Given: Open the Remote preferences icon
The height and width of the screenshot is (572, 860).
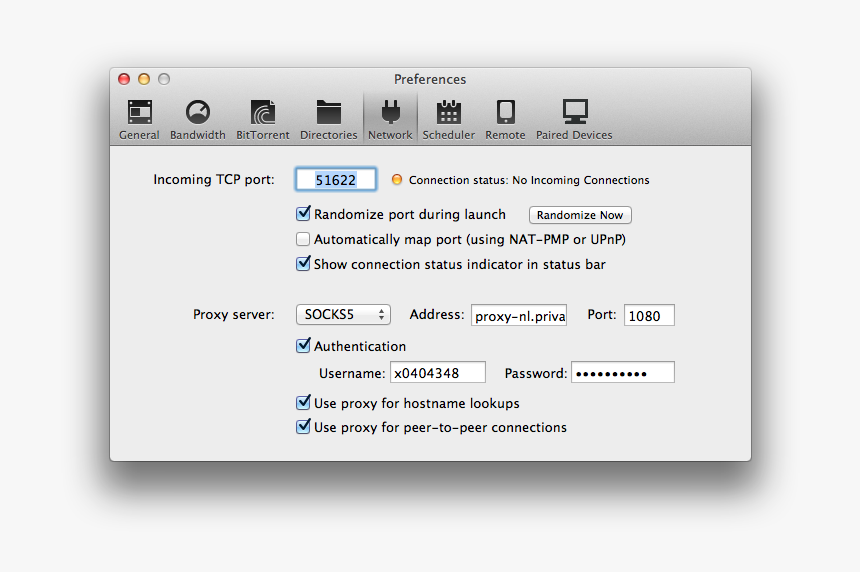Looking at the screenshot, I should click(x=505, y=119).
